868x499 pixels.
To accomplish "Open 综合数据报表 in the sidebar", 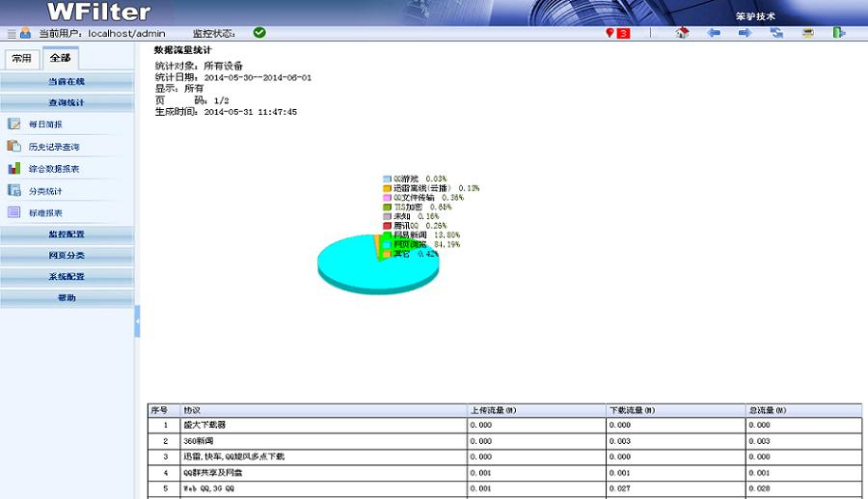I will pyautogui.click(x=53, y=169).
